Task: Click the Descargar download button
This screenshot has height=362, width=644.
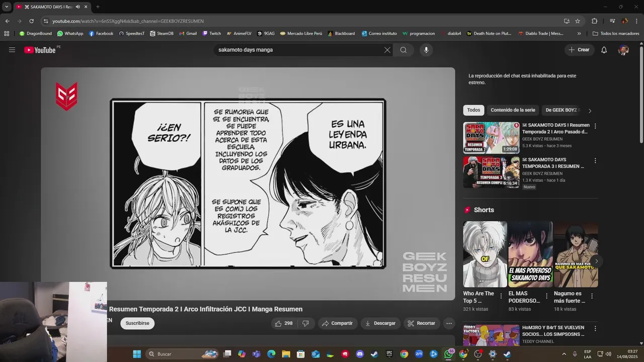Action: click(380, 323)
